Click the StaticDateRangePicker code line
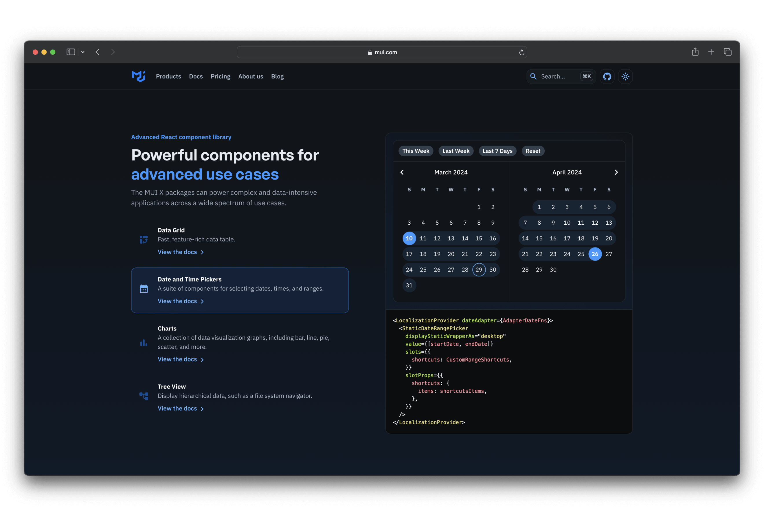Screen dimensions: 764x532 434,328
